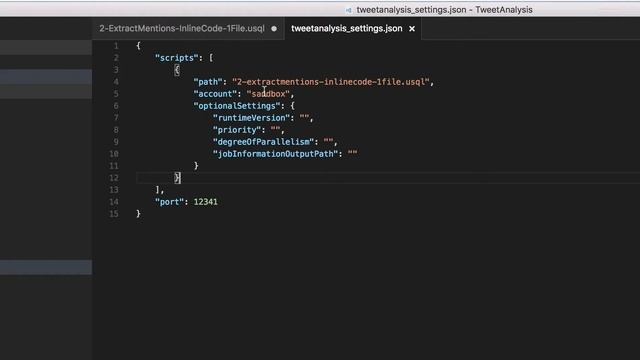The image size is (640, 360).
Task: Close the tweetanalysis_settings.json tab
Action: 412,29
